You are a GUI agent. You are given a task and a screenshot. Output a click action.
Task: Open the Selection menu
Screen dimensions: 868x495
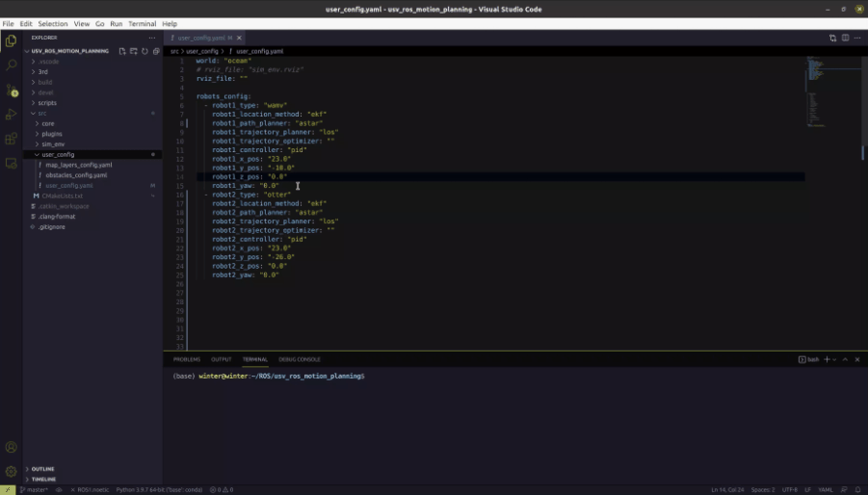point(53,24)
